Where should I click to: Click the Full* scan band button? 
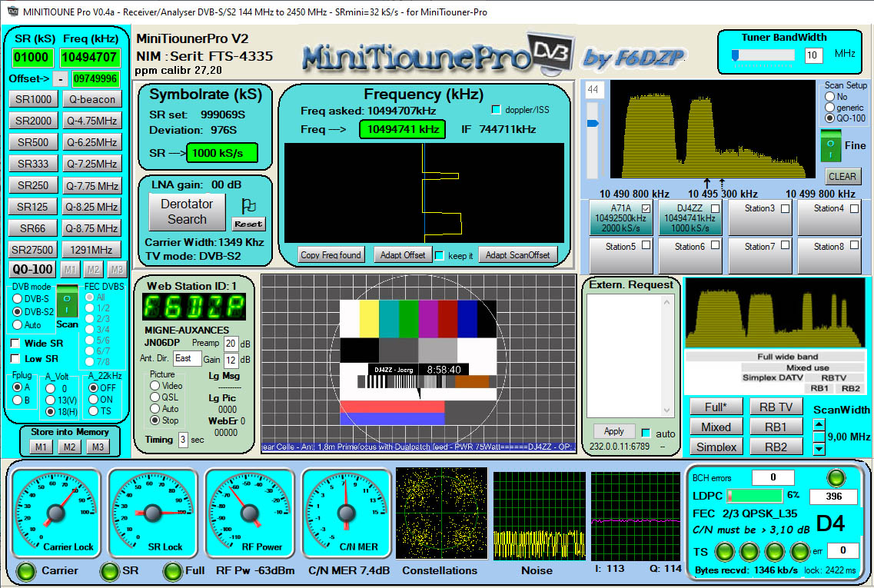point(716,407)
